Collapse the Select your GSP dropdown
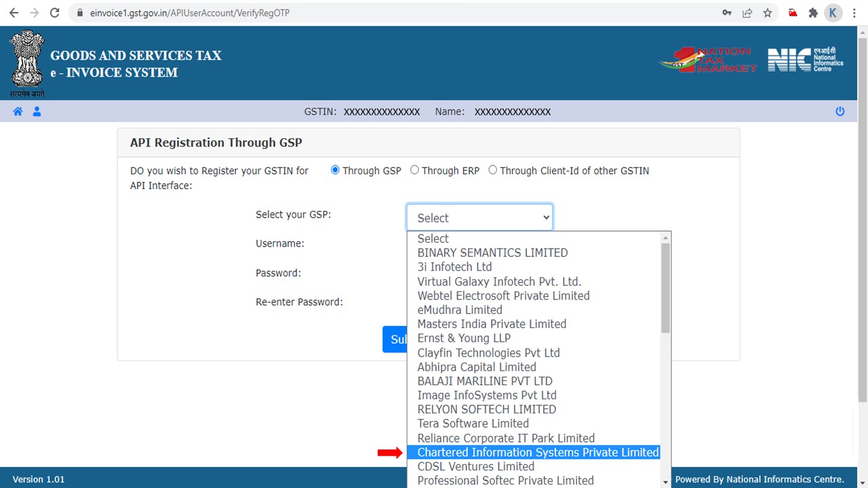Screen dimensions: 868x488 click(x=479, y=218)
